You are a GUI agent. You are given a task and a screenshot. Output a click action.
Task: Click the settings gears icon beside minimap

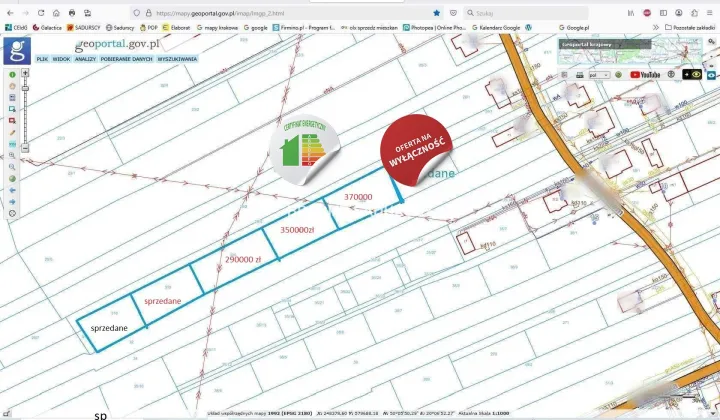click(711, 42)
